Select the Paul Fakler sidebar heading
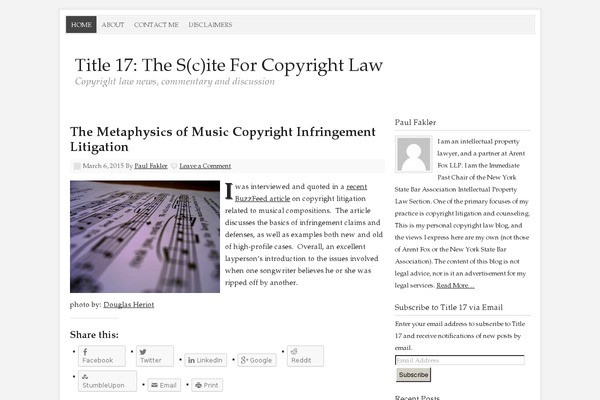Screen dimensions: 600x400 [x=415, y=122]
